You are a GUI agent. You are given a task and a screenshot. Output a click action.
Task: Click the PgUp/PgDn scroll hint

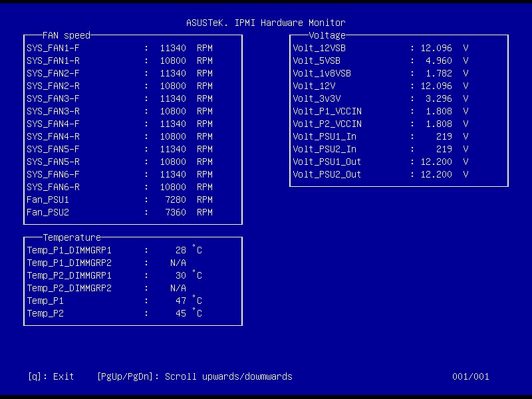[194, 376]
